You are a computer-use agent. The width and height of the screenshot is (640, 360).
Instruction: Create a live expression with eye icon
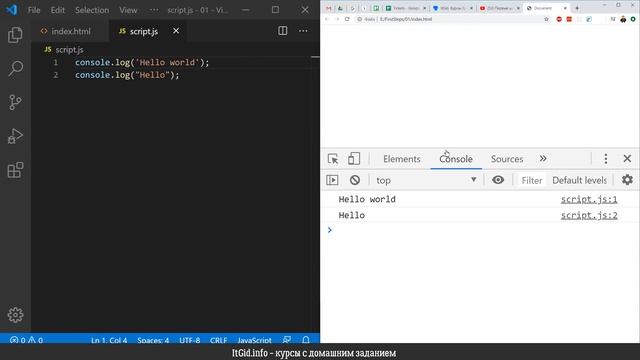pyautogui.click(x=498, y=180)
